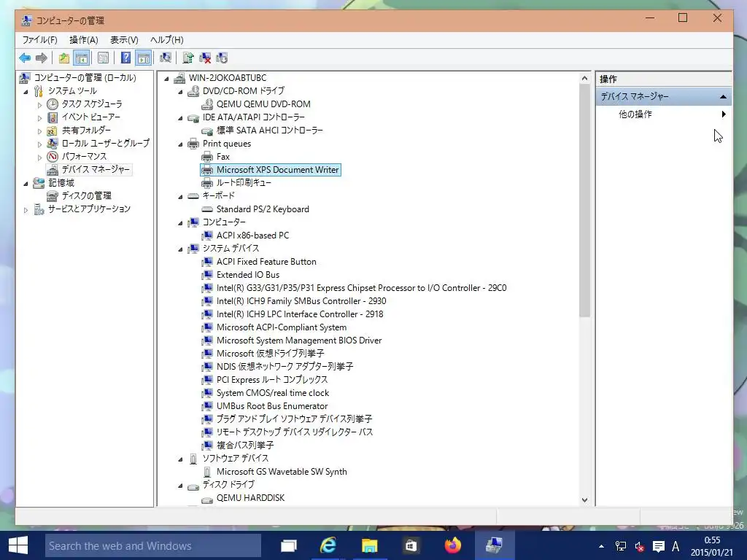Select the UMBus Root Bus Enumerator device

click(272, 406)
